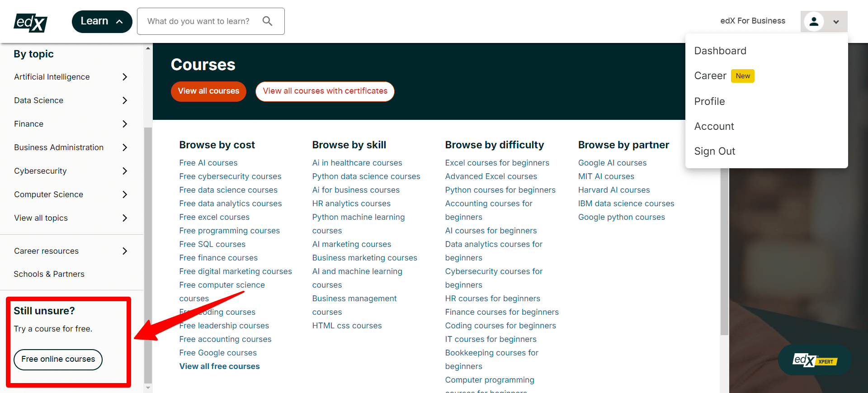Expand Career resources submenu

tap(71, 251)
